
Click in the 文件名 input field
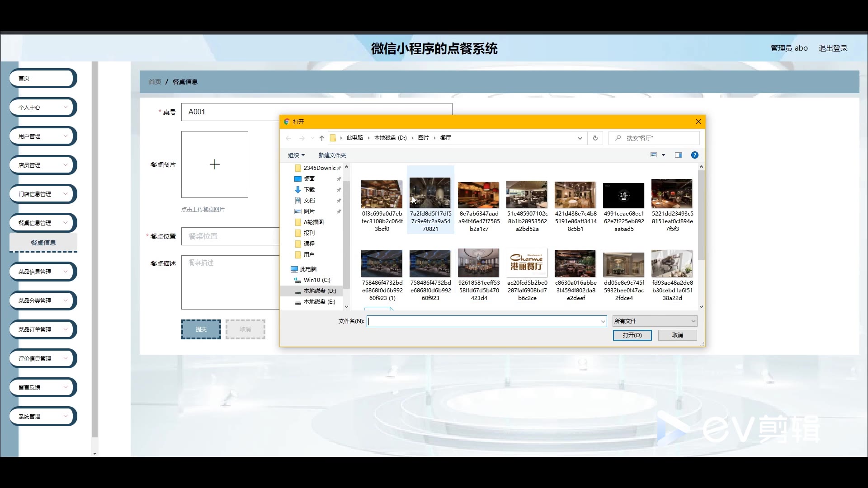[484, 321]
